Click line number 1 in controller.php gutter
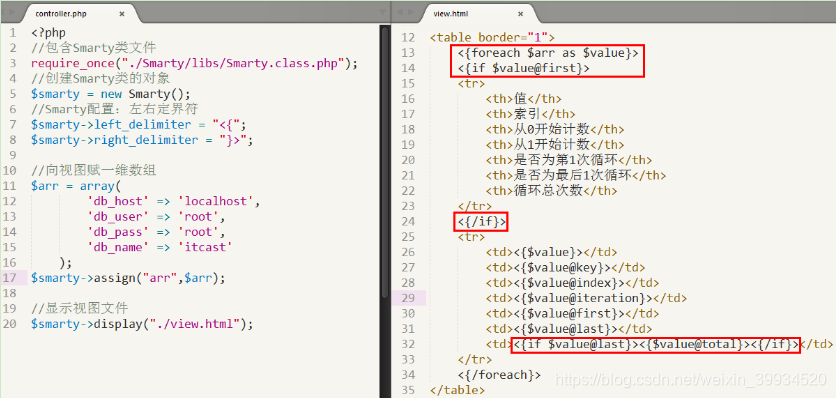836x398 pixels. point(13,33)
